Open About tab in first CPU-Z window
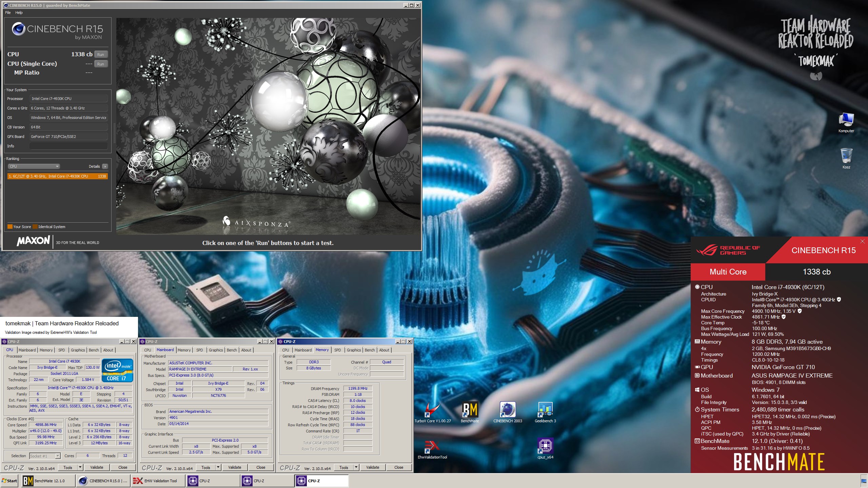Image resolution: width=868 pixels, height=488 pixels. pos(108,350)
